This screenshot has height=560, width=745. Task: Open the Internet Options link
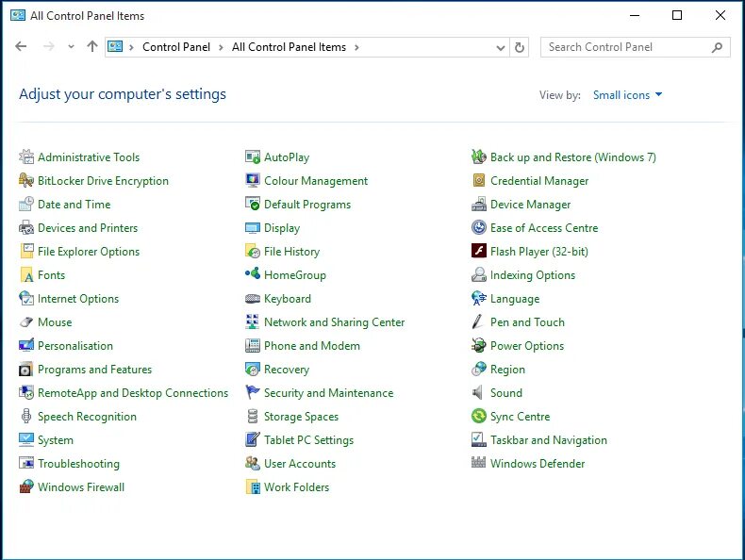point(78,299)
